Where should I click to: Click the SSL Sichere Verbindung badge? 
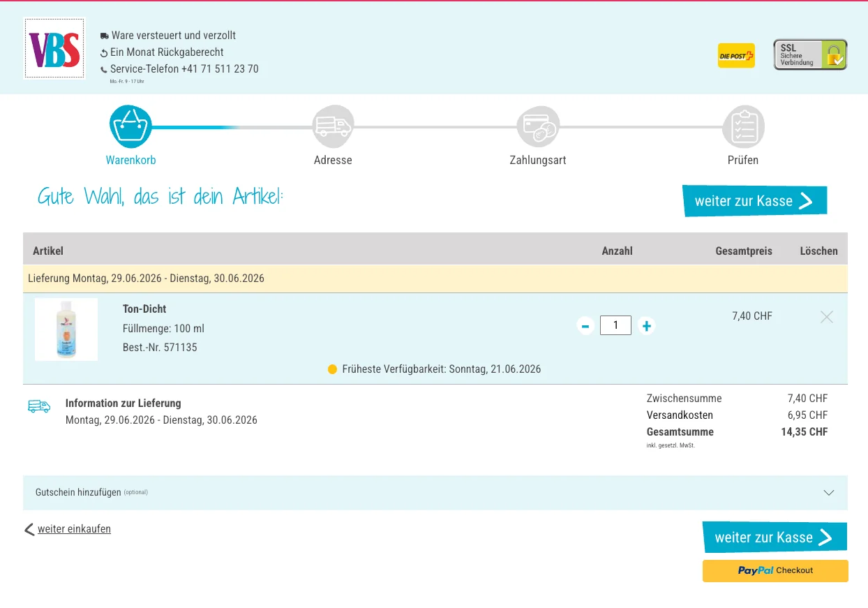click(x=810, y=54)
